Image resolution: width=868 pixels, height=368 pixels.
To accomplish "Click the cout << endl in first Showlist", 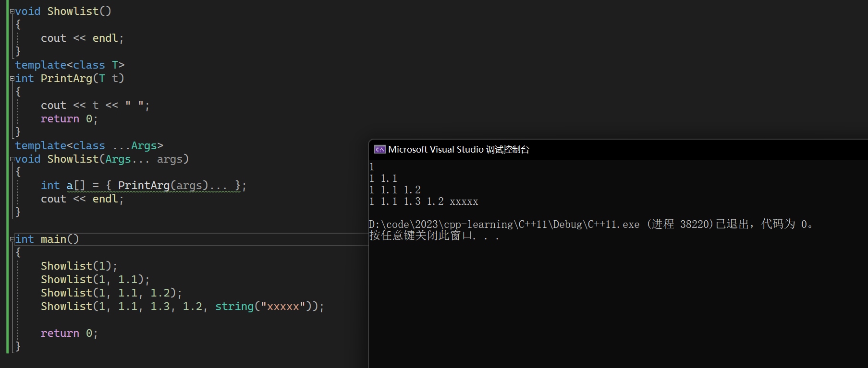I will click(82, 38).
